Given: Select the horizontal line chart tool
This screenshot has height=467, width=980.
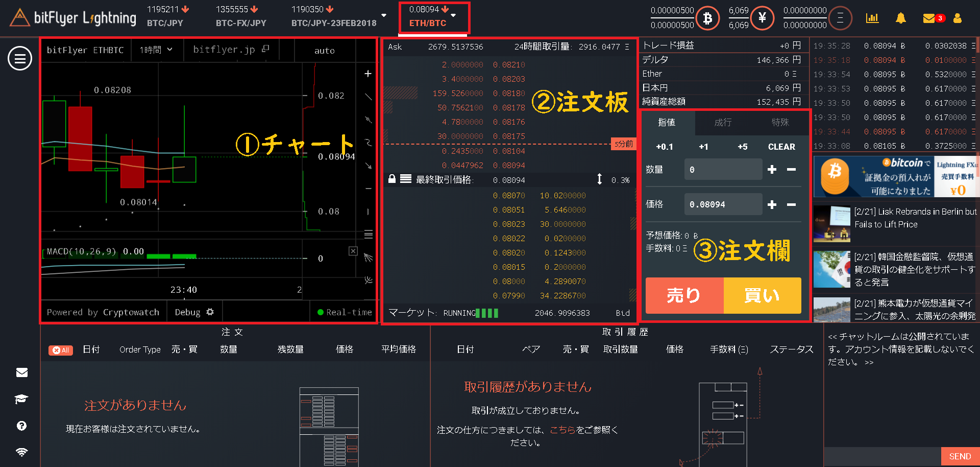Looking at the screenshot, I should coord(367,189).
